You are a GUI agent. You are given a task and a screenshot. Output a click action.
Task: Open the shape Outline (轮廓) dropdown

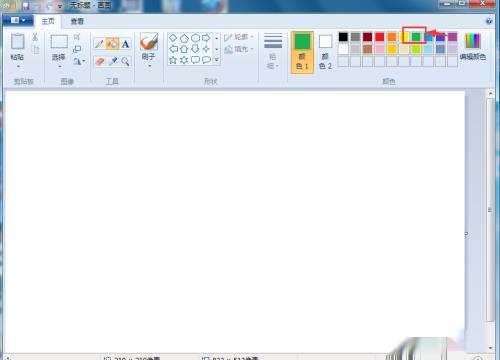(239, 37)
